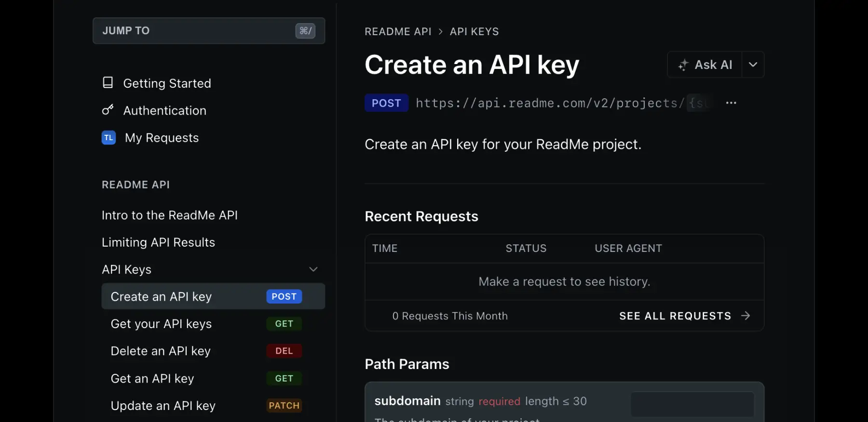
Task: Open Getting Started page
Action: pyautogui.click(x=167, y=83)
